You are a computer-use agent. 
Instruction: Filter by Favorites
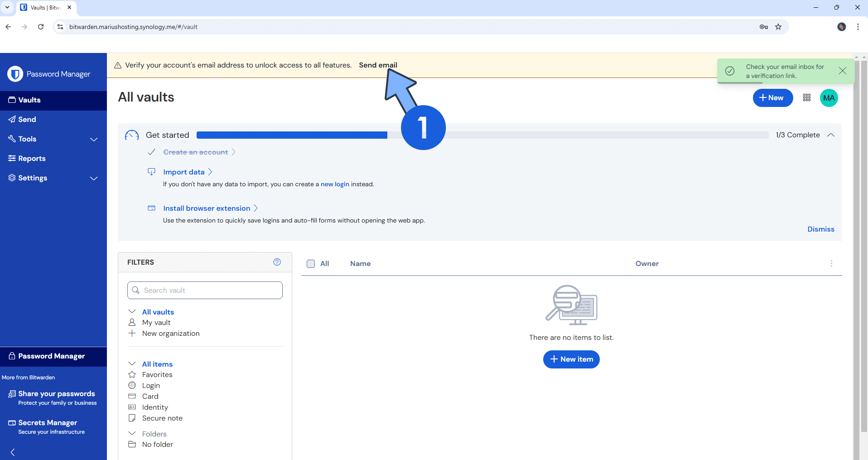pos(157,375)
